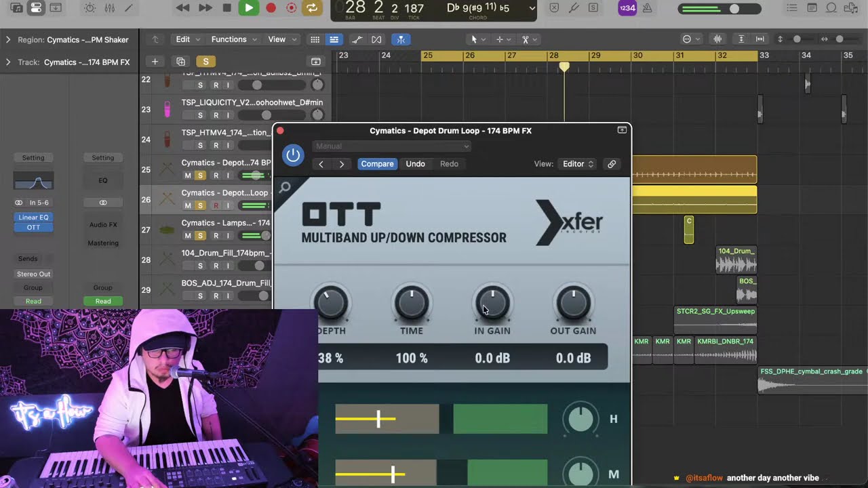
Task: Open the Editors pencil icon
Action: [x=128, y=8]
